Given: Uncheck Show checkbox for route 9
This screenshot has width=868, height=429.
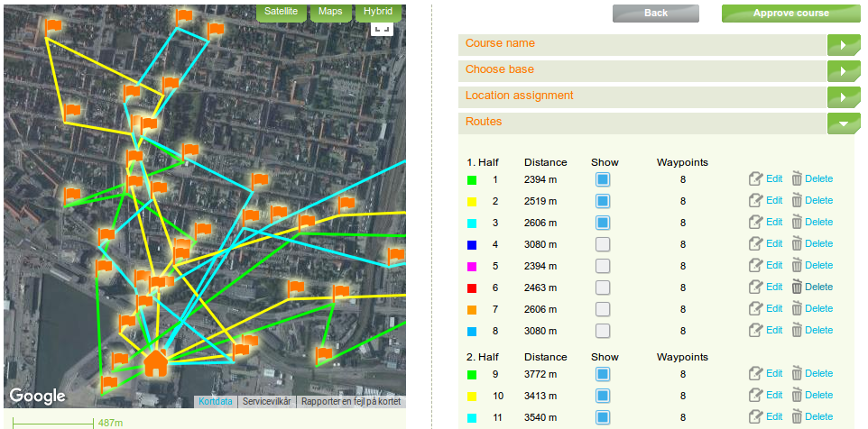Looking at the screenshot, I should [603, 374].
